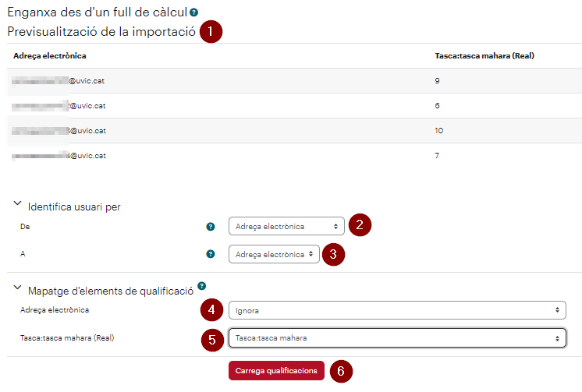Screen dimensions: 582x392
Task: Click the help icon beside the A field
Action: tap(211, 254)
